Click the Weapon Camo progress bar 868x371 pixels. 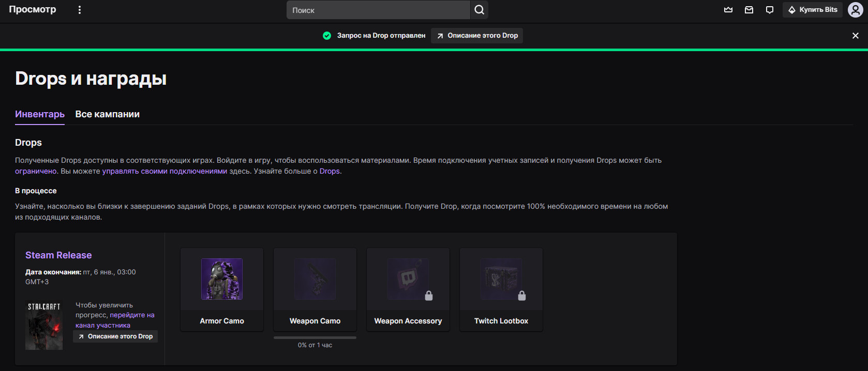tap(315, 337)
